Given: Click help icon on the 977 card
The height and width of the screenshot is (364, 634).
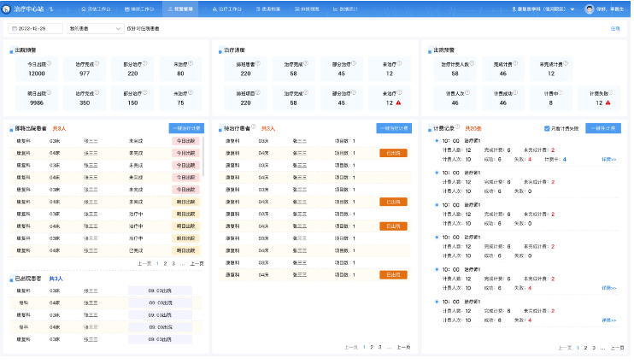Looking at the screenshot, I should click(97, 63).
